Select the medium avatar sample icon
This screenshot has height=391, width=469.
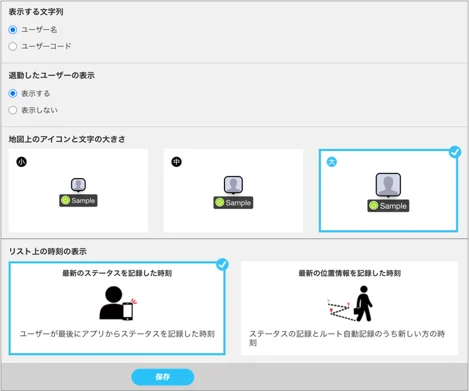point(233,185)
